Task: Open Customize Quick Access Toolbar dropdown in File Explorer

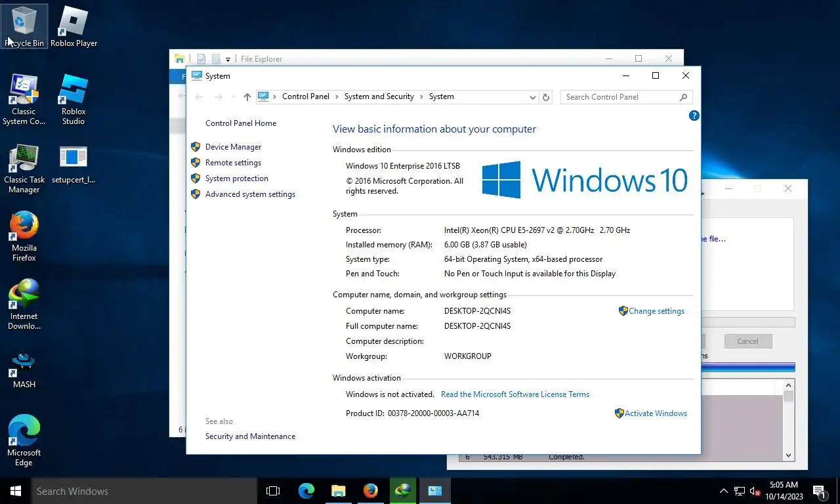Action: [228, 59]
